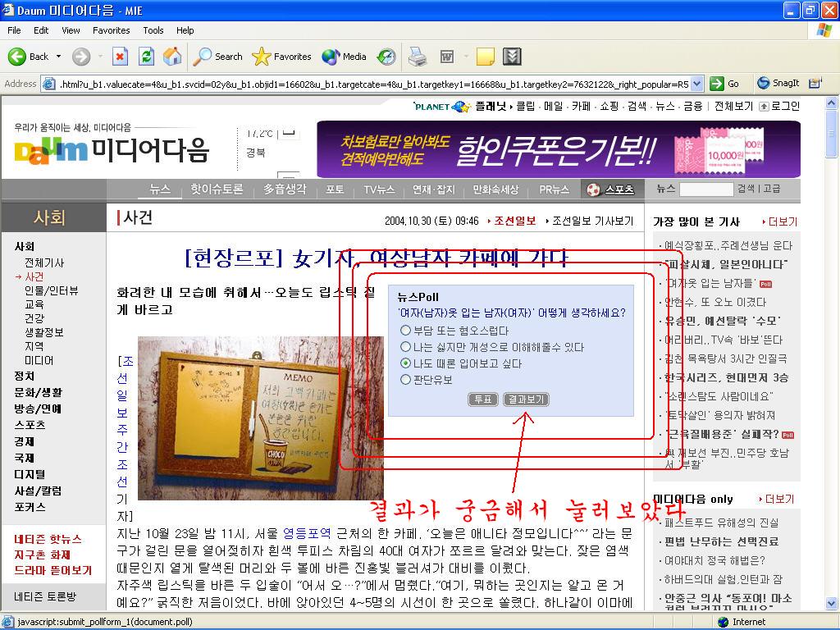Click the 결과보기 results button
Viewport: 840px width, 630px height.
coord(526,399)
